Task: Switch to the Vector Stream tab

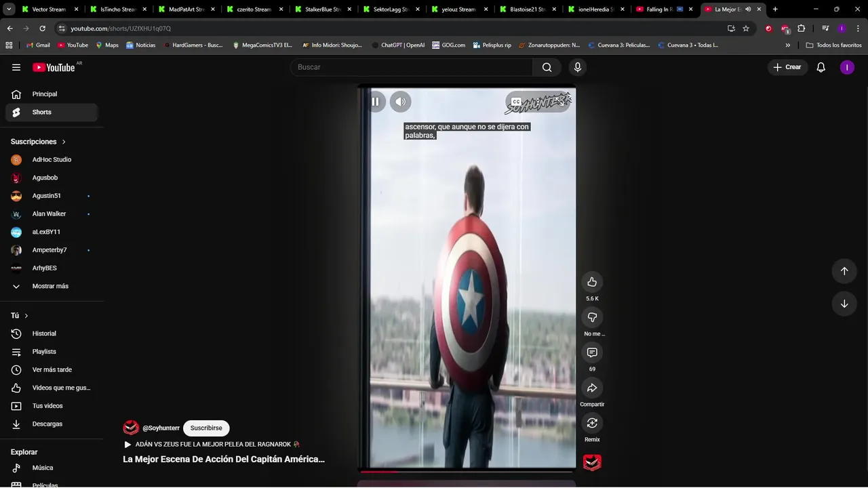Action: coord(49,9)
